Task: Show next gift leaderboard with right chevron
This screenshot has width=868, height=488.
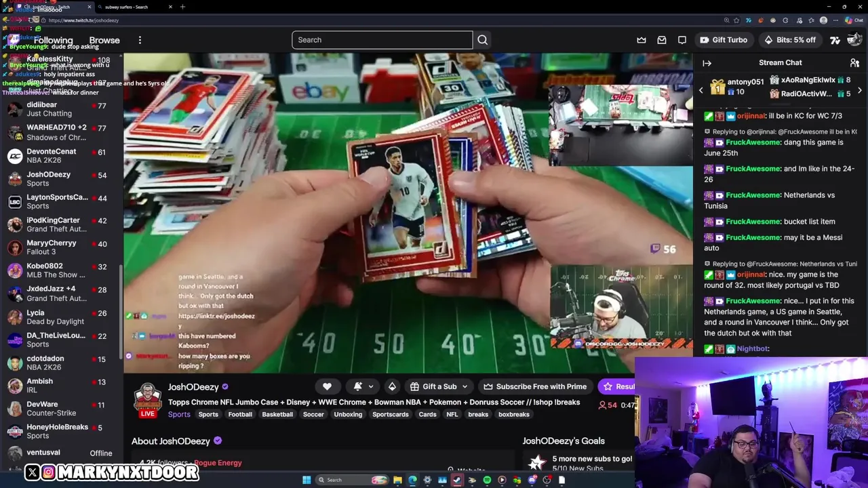Action: [x=859, y=90]
